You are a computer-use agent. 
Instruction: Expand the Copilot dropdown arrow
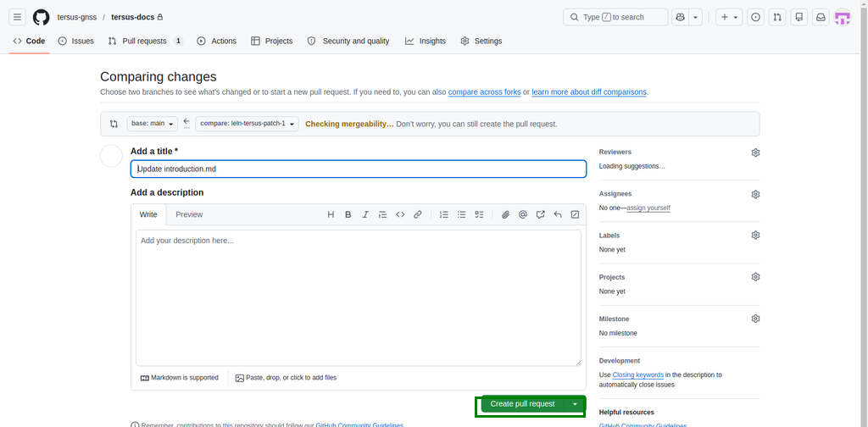coord(696,17)
